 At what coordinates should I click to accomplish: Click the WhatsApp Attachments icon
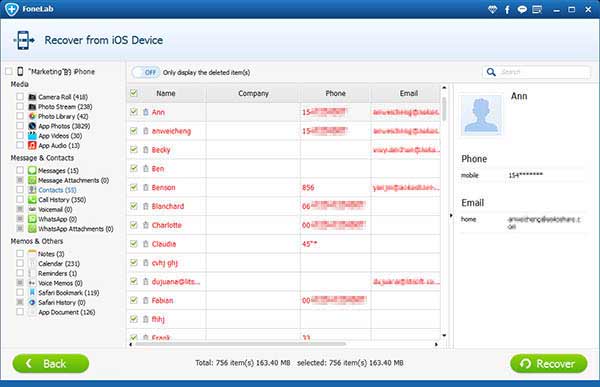(x=32, y=229)
